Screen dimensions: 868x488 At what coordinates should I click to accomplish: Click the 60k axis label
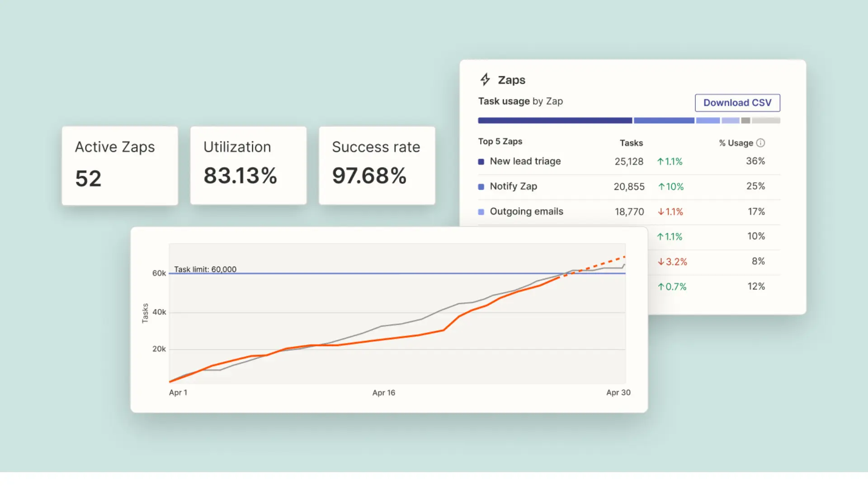click(x=159, y=273)
